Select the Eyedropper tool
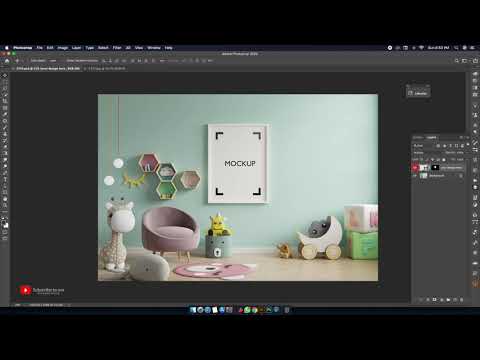Viewport: 480px width, 360px height. point(5,114)
